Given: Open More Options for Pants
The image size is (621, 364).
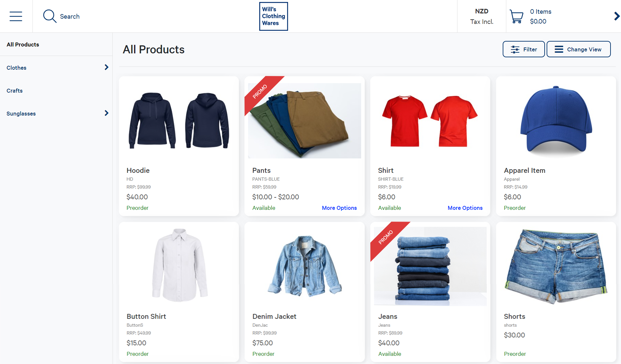Looking at the screenshot, I should point(339,208).
